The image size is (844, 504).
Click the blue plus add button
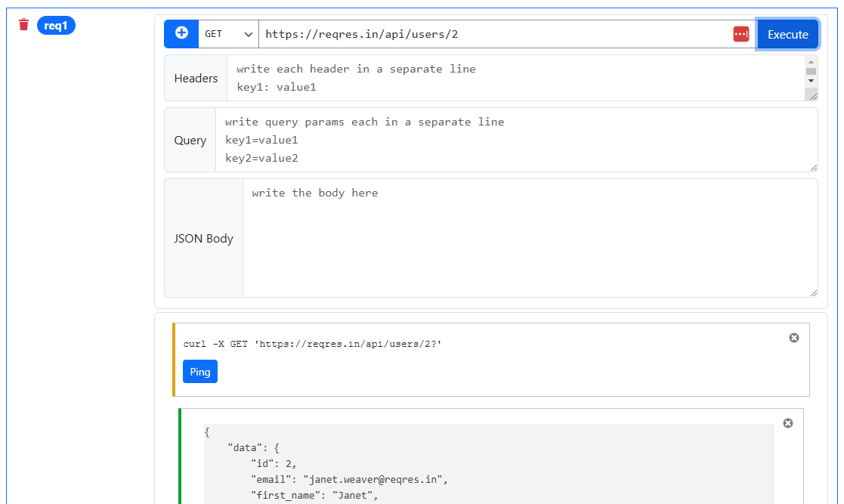181,33
